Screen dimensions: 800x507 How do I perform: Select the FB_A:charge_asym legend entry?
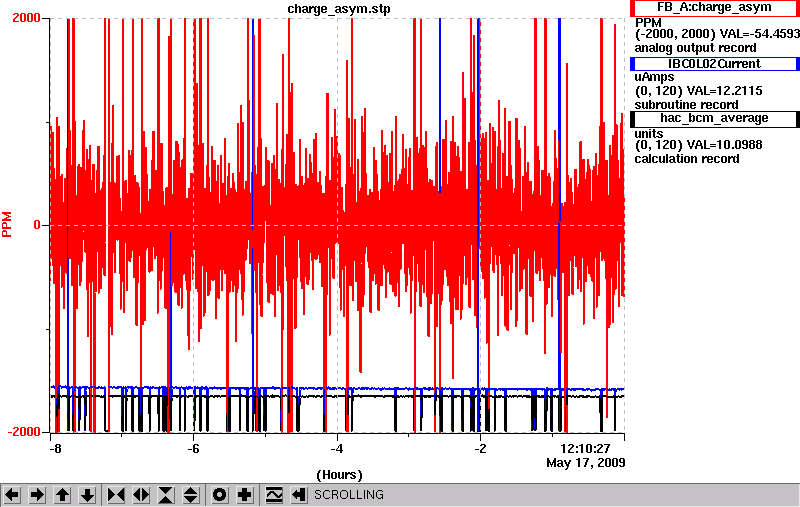[x=714, y=8]
